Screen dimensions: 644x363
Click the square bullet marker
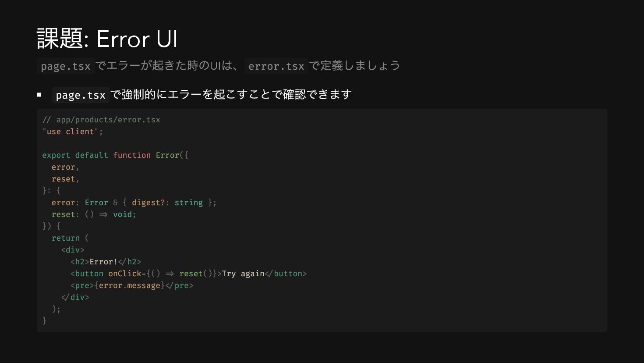[x=39, y=95]
